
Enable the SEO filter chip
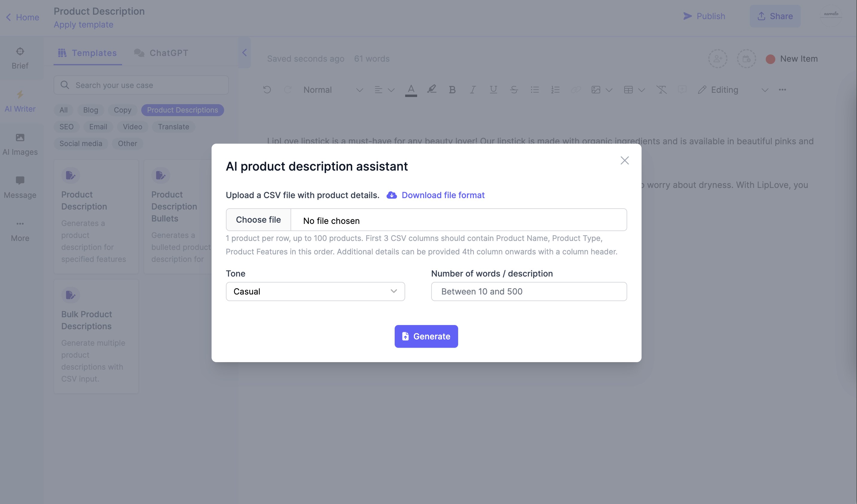67,127
